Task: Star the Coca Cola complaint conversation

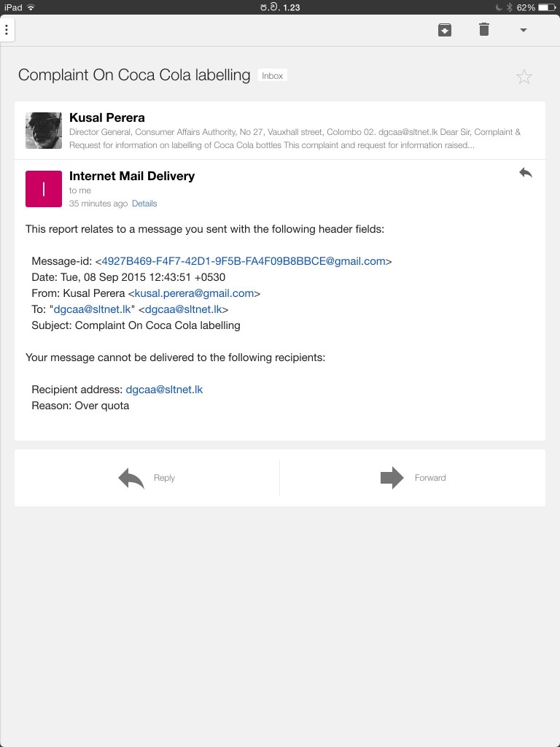Action: (524, 77)
